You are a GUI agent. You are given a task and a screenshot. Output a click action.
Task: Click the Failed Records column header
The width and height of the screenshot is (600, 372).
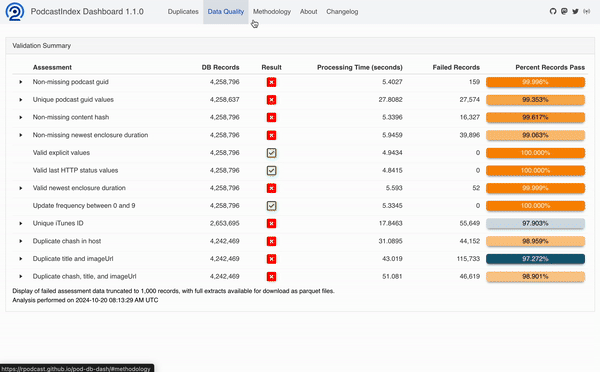coord(456,67)
